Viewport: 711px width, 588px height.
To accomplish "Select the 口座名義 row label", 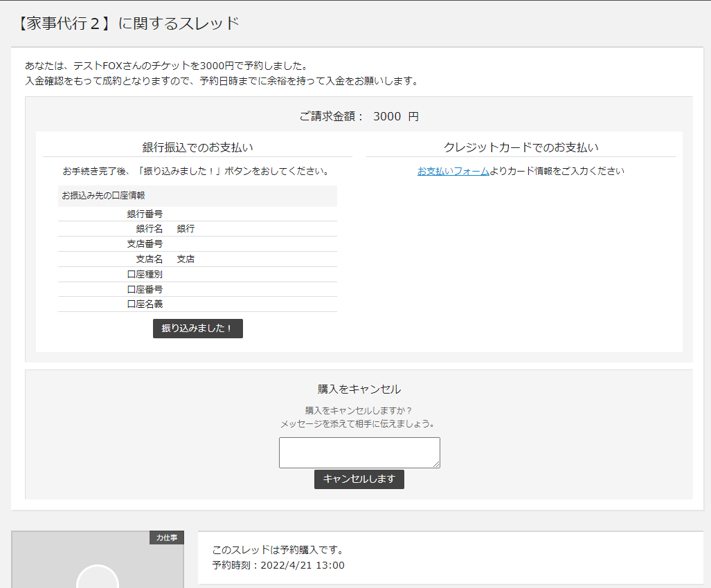I will (x=145, y=304).
